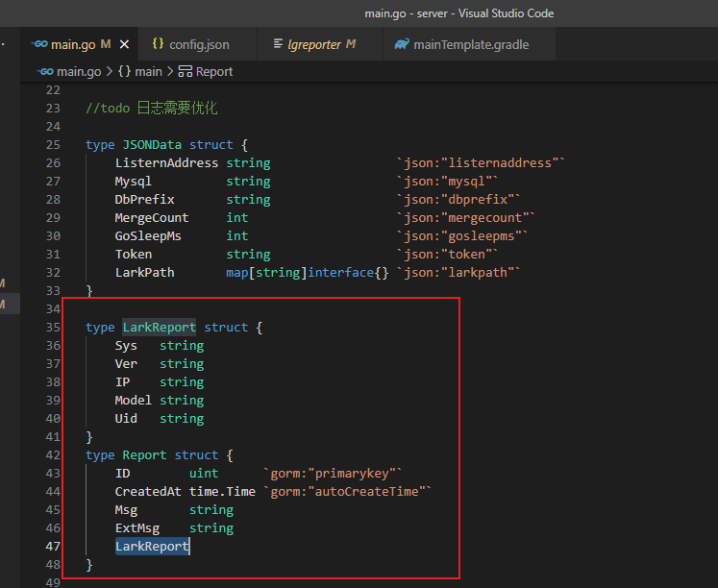This screenshot has width=718, height=588.
Task: Click the selected LarkReport on line 47
Action: (152, 547)
